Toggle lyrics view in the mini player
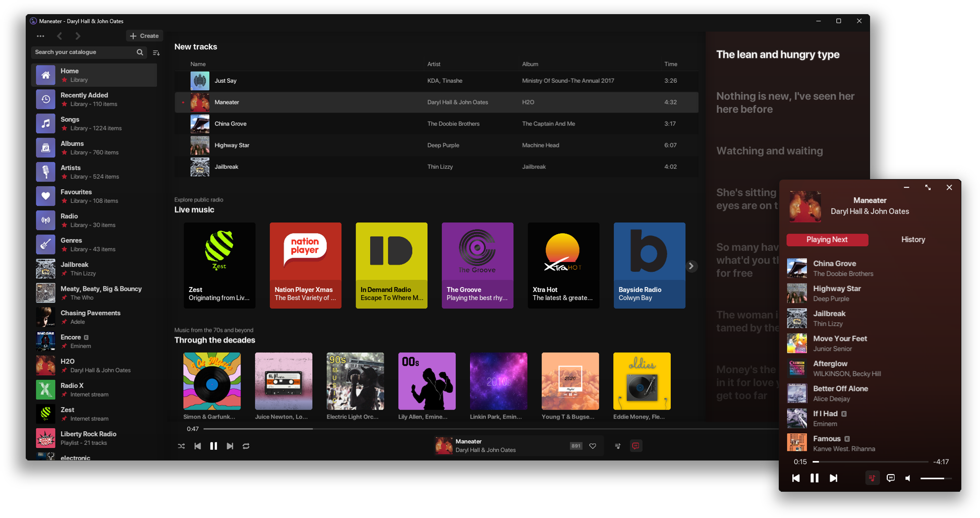This screenshot has width=980, height=518. coord(891,478)
